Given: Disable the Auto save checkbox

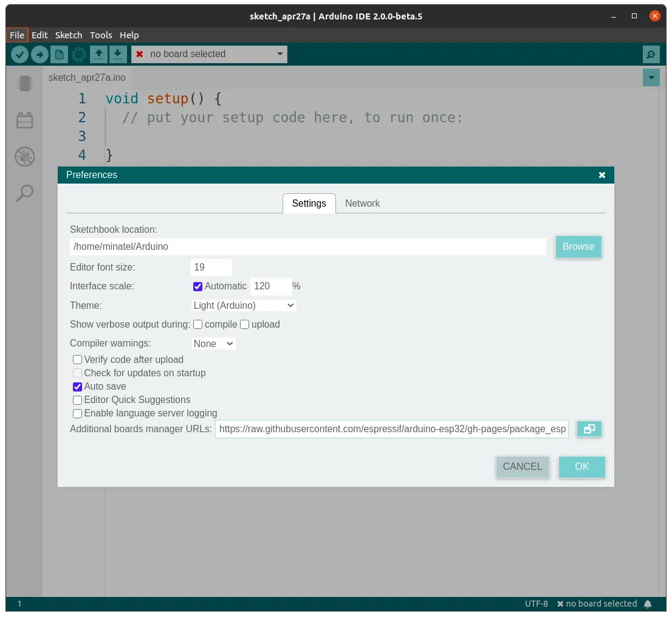Looking at the screenshot, I should click(x=78, y=387).
